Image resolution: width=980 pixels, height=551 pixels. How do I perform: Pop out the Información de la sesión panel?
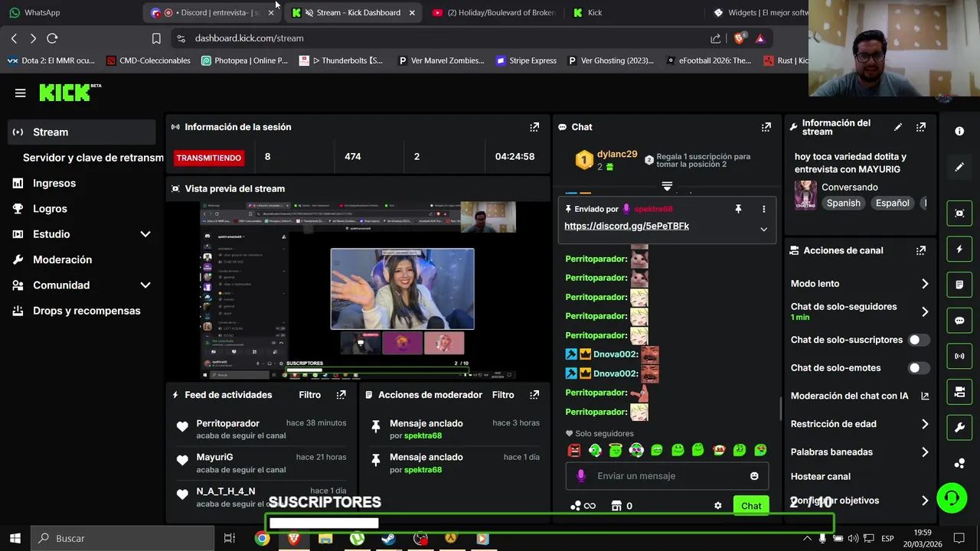[534, 127]
